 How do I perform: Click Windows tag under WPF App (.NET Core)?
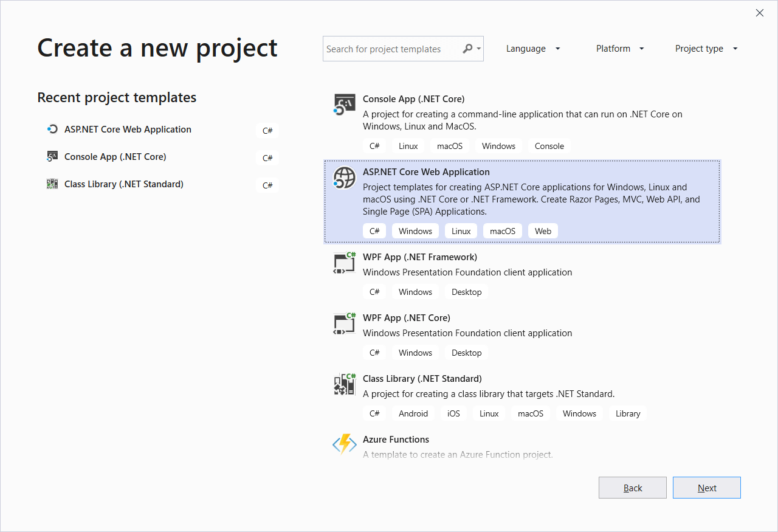coord(415,353)
